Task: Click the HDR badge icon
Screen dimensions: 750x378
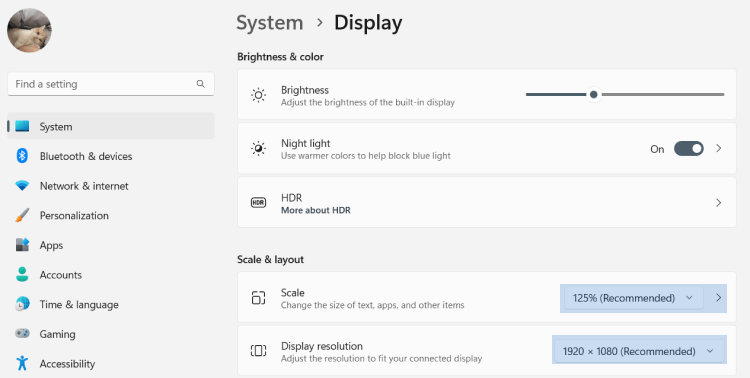Action: pos(258,202)
